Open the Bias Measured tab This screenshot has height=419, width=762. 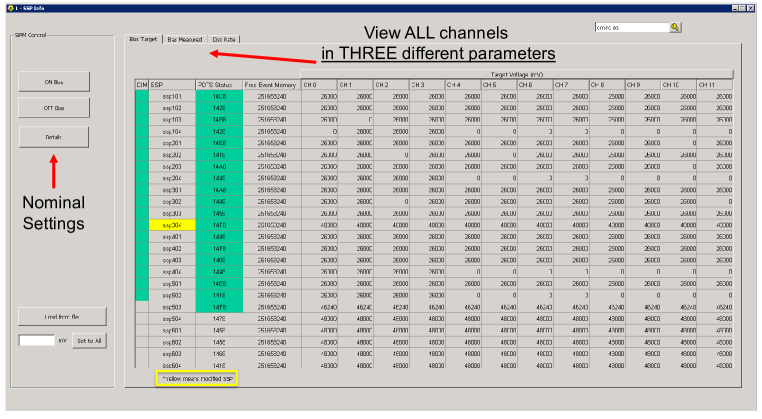185,40
